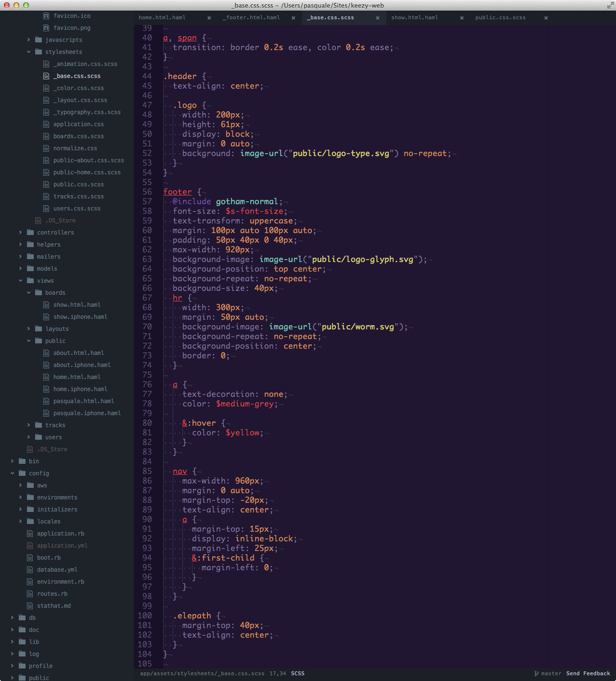The image size is (616, 681).
Task: Close the public.css.scss tab
Action: (x=546, y=18)
